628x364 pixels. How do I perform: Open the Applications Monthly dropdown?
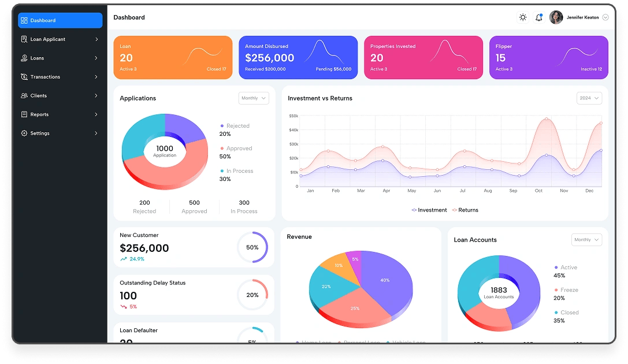pyautogui.click(x=254, y=98)
